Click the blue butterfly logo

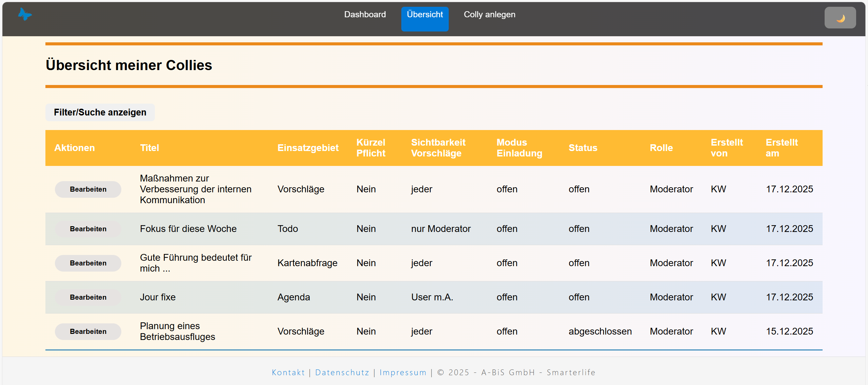pos(25,14)
